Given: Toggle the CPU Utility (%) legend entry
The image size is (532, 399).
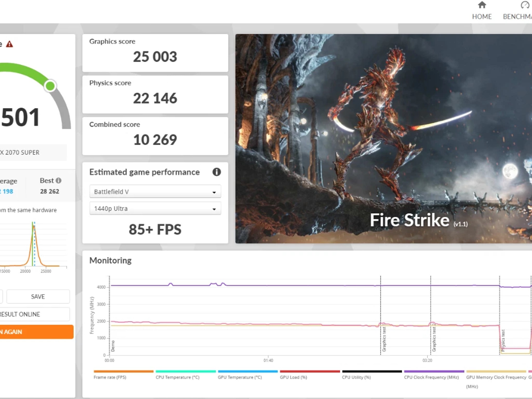Looking at the screenshot, I should pyautogui.click(x=372, y=375).
